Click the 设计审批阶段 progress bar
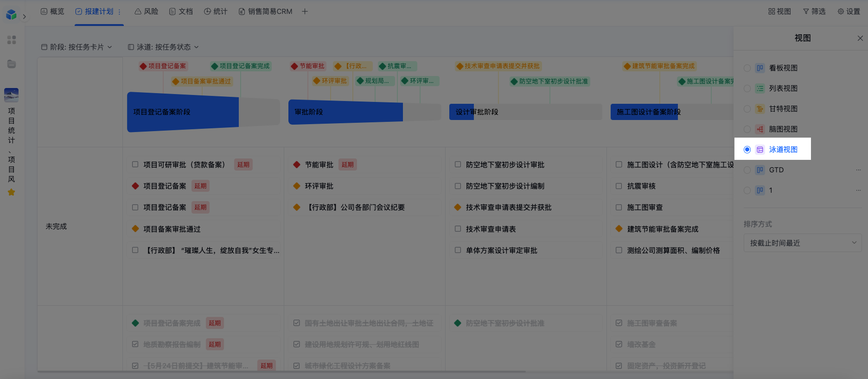The width and height of the screenshot is (868, 379). point(526,112)
